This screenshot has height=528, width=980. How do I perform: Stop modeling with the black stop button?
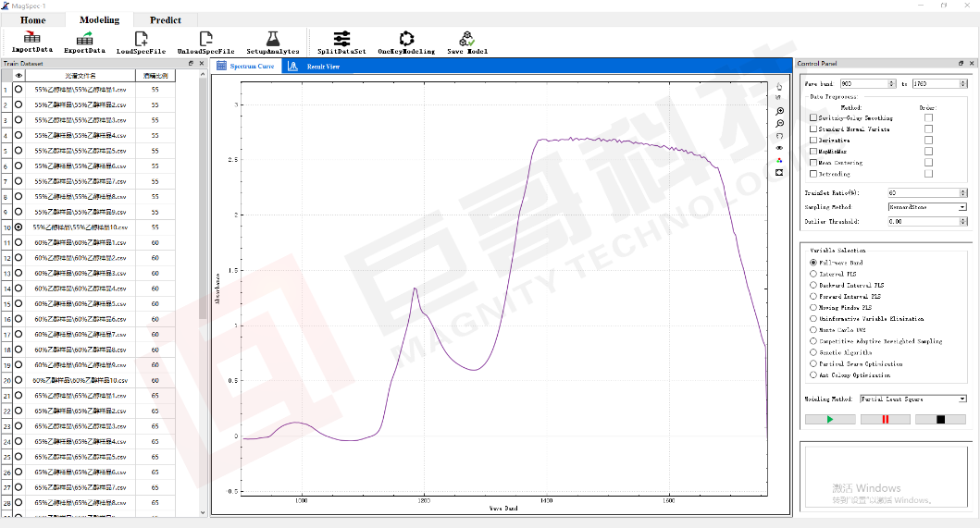[940, 419]
